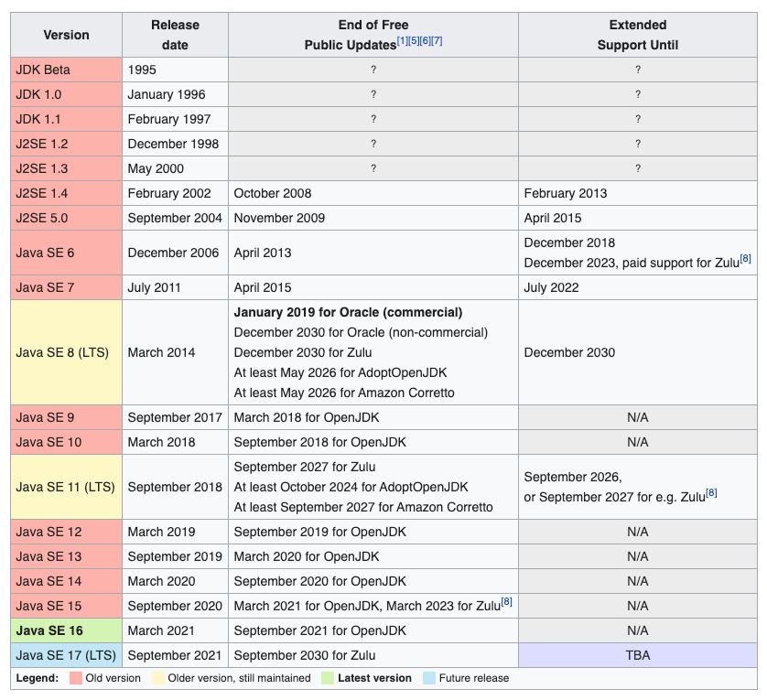Click the Version column header
This screenshot has width=767, height=700.
(67, 35)
